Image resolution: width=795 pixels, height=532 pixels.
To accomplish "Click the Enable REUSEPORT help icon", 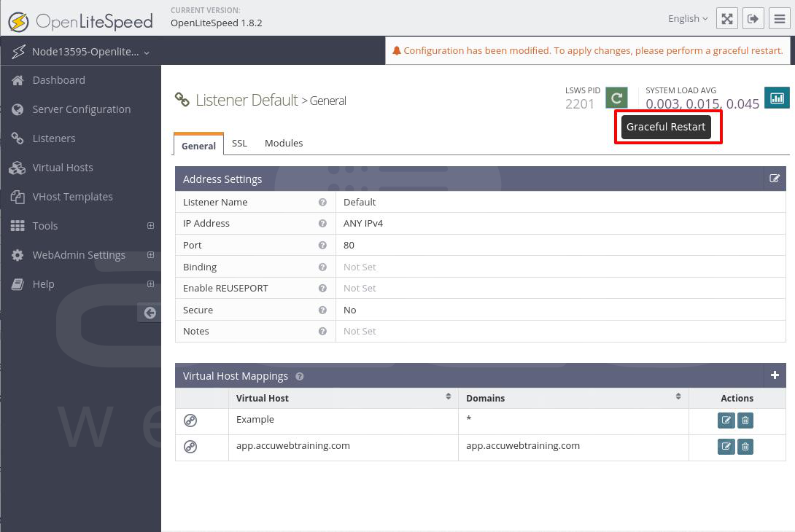I will tap(322, 289).
